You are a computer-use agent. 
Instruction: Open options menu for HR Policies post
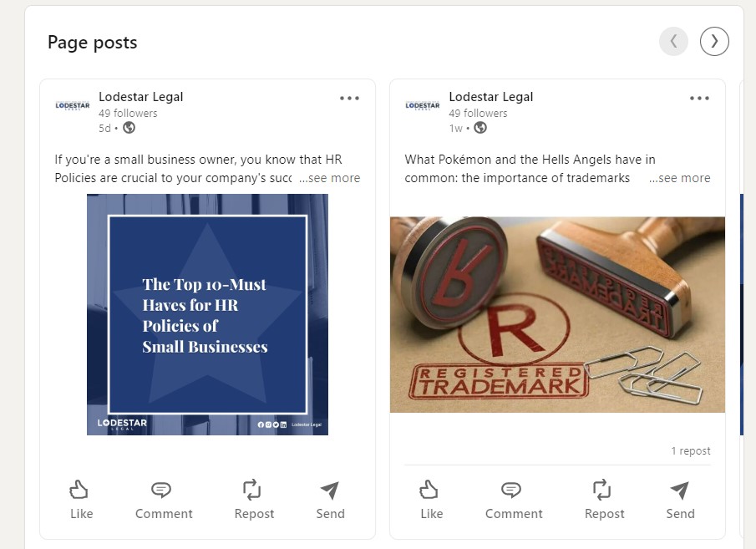coord(349,98)
